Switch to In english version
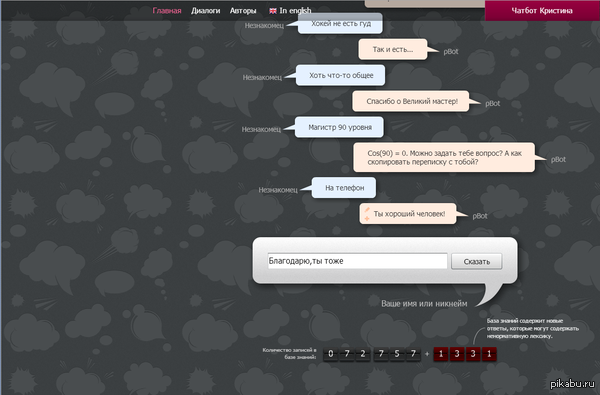The height and width of the screenshot is (395, 600). pos(295,11)
